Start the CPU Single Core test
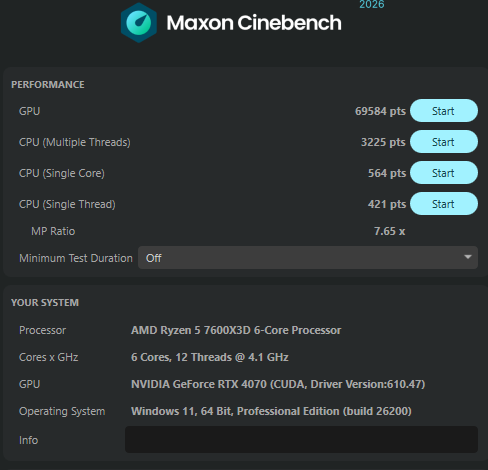This screenshot has height=470, width=488. pos(444,173)
